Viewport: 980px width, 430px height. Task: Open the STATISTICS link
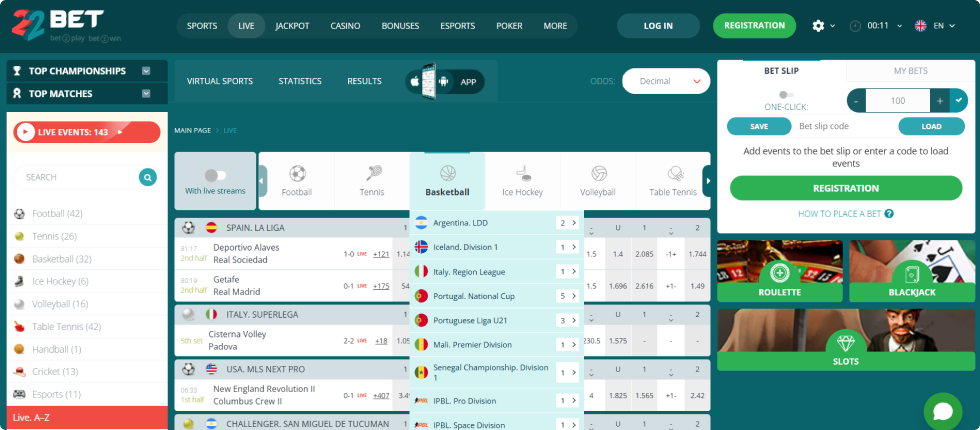coord(300,81)
